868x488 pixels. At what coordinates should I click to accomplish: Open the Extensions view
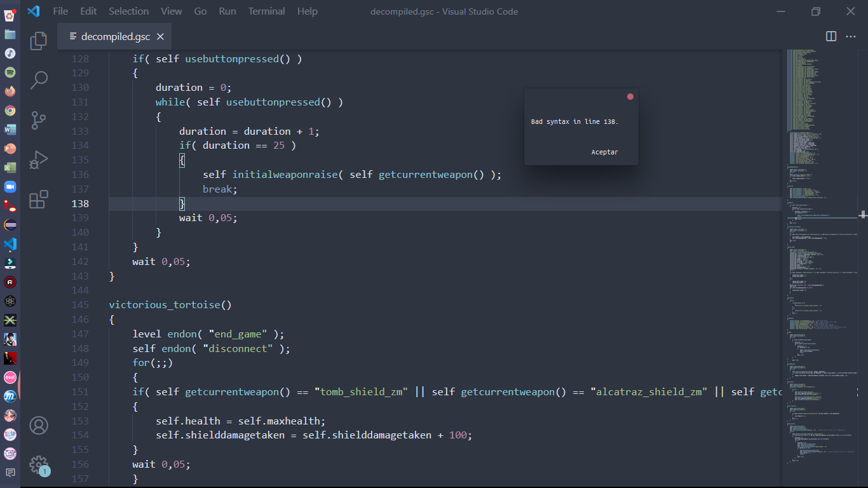[39, 199]
